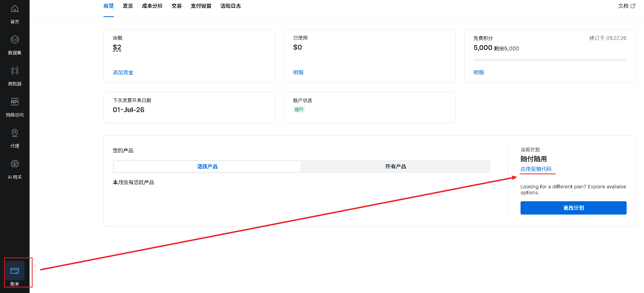Open the 支付设置 payment settings tab
Image resolution: width=644 pixels, height=293 pixels.
pos(201,6)
